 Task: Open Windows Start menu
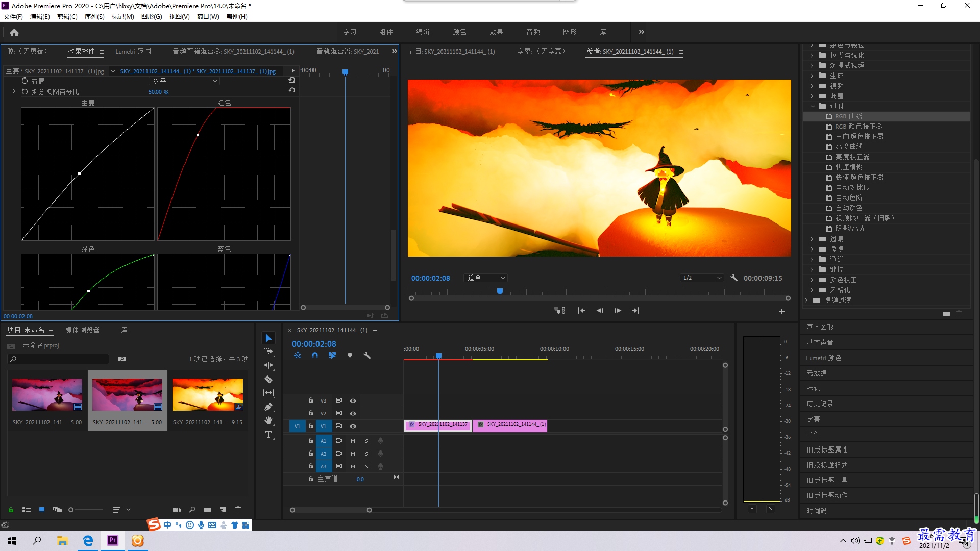coord(12,540)
